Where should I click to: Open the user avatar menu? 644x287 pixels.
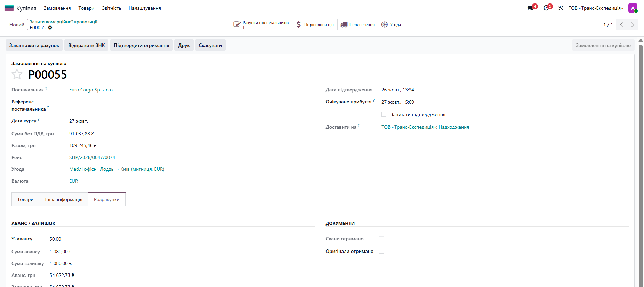633,8
